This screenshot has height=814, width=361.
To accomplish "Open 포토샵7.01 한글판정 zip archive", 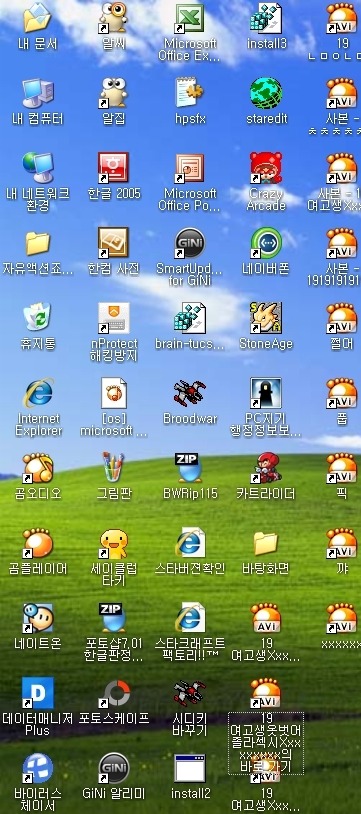I will point(113,618).
